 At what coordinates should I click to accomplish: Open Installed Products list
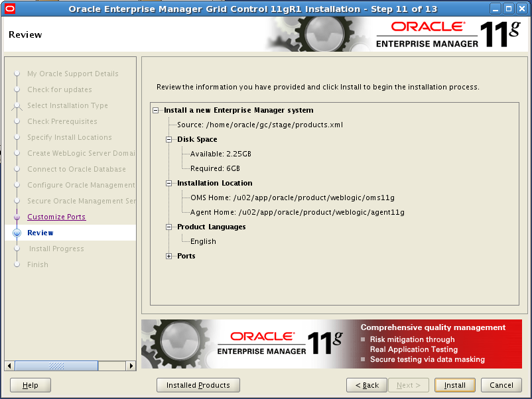198,385
